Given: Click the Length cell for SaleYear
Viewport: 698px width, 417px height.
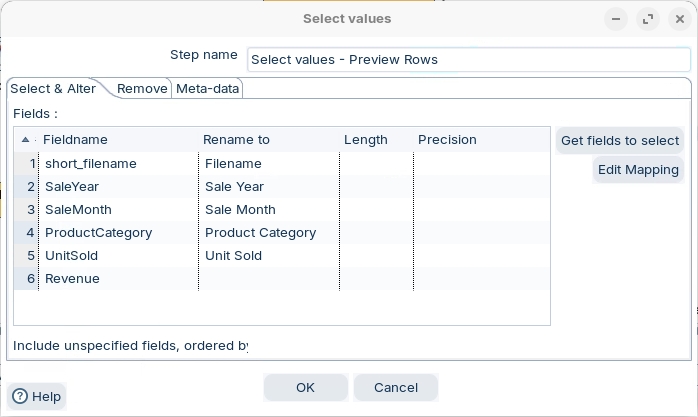Looking at the screenshot, I should coord(376,187).
